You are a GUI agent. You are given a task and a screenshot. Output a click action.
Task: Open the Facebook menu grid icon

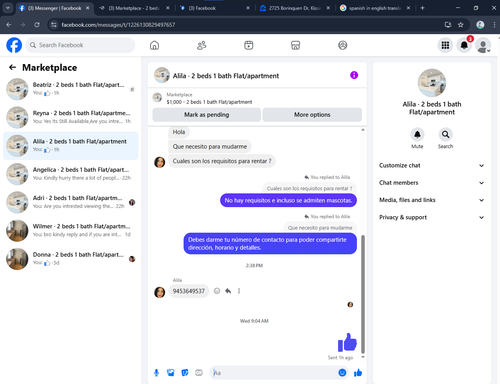click(x=445, y=45)
